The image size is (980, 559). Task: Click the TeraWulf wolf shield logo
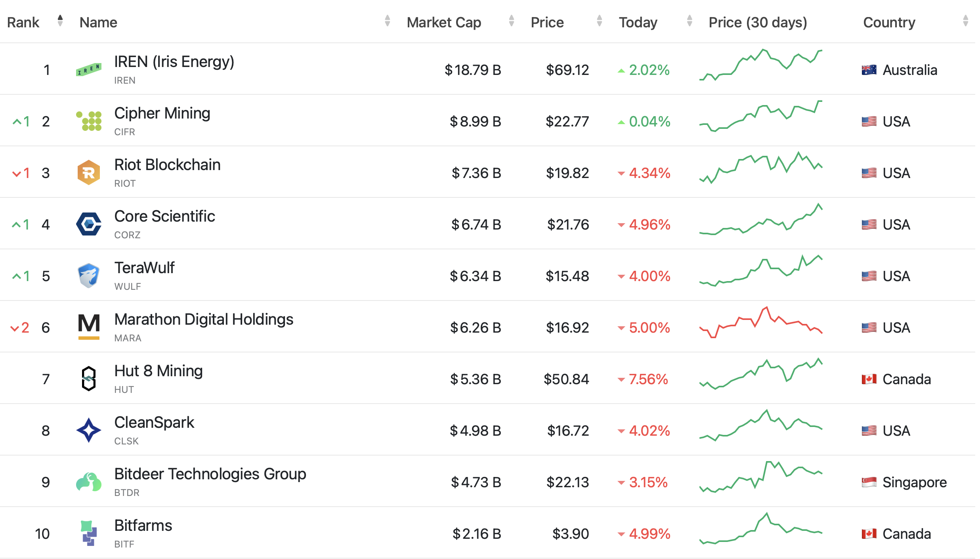coord(88,276)
